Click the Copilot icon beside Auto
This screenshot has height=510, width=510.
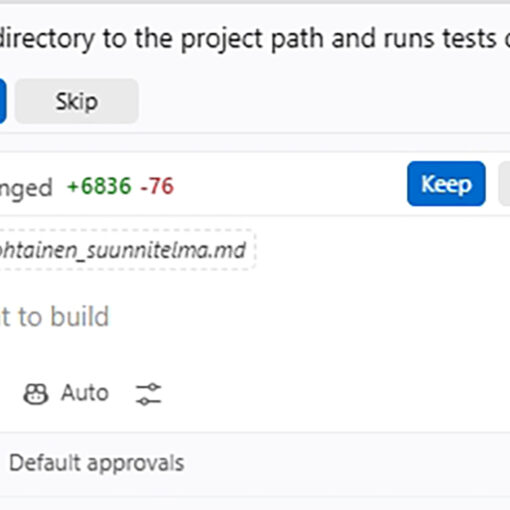point(36,393)
